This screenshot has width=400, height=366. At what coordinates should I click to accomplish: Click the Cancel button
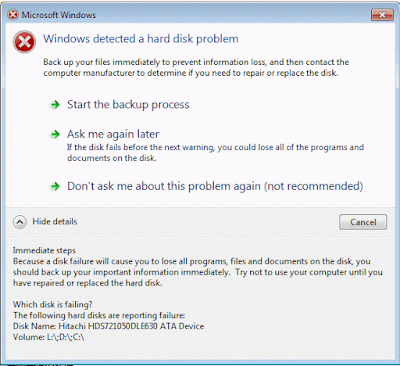coord(363,222)
